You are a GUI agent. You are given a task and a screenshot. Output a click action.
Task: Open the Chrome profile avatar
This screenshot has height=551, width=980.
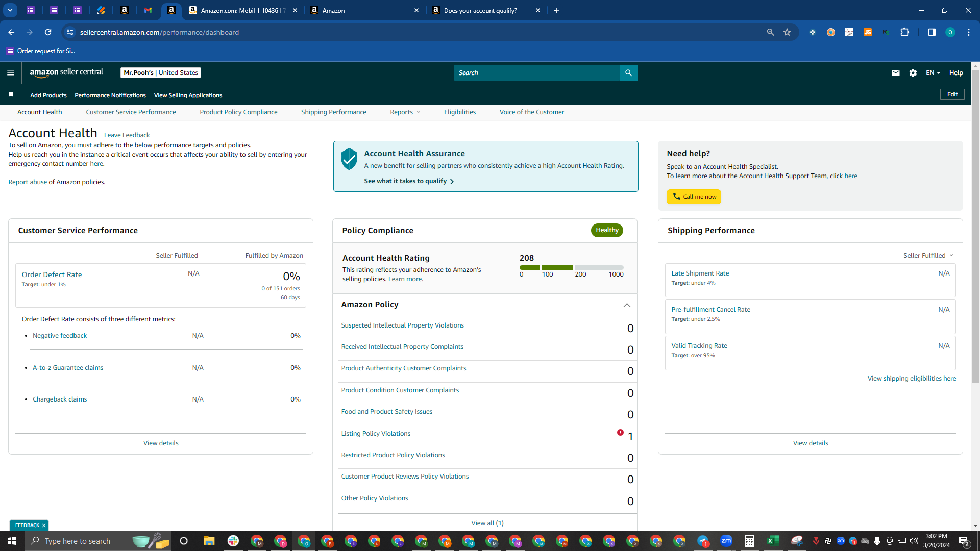point(950,32)
